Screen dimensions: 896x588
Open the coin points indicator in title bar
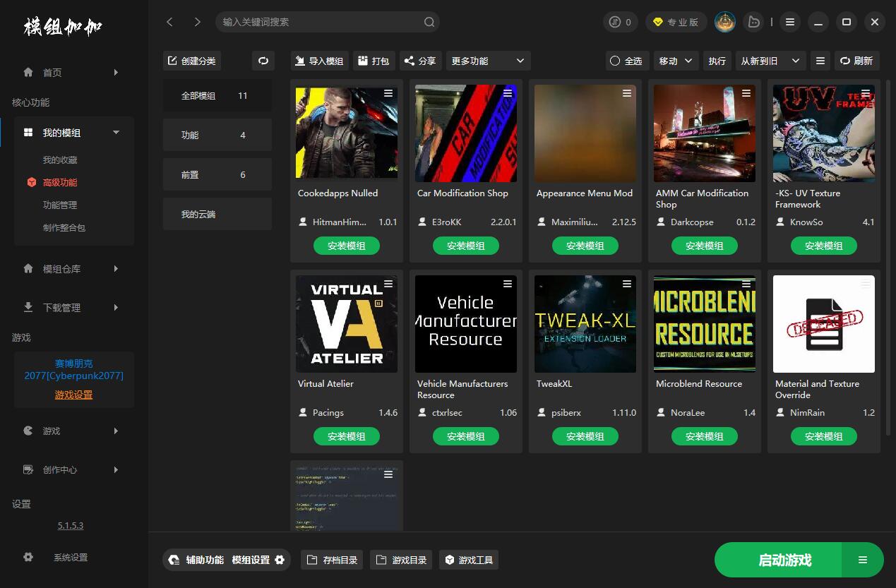(x=621, y=22)
